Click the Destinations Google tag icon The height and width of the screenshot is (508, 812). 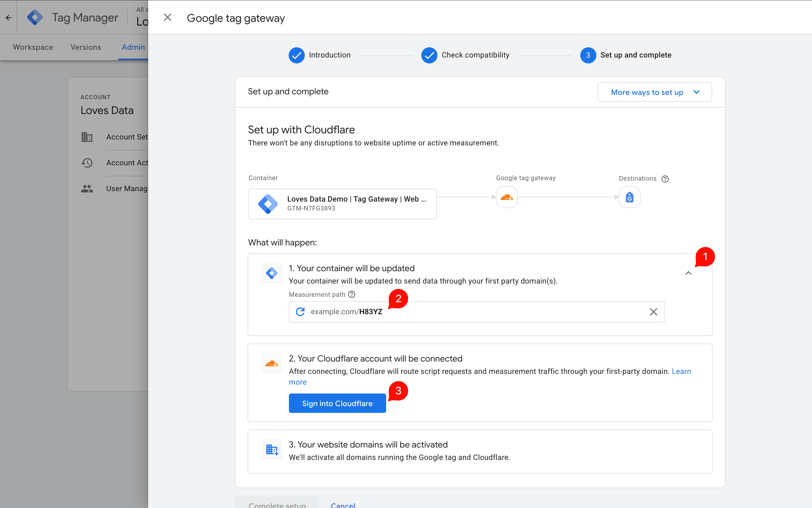click(x=629, y=197)
